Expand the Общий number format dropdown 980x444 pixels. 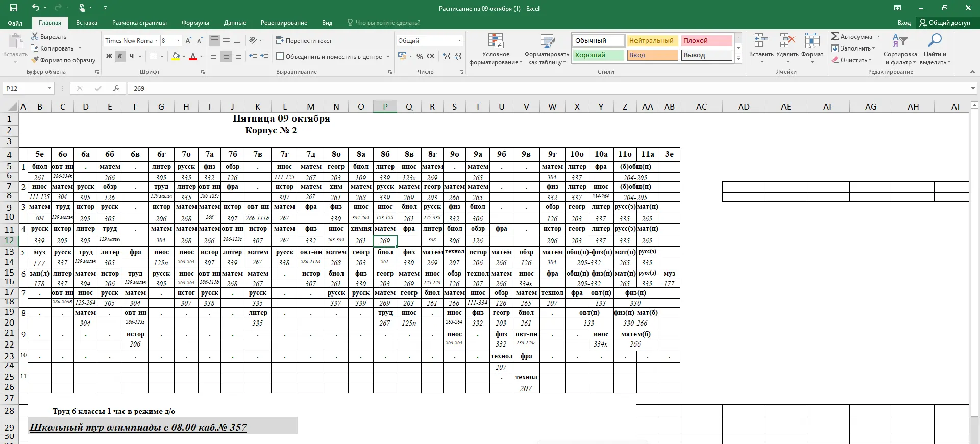[459, 40]
